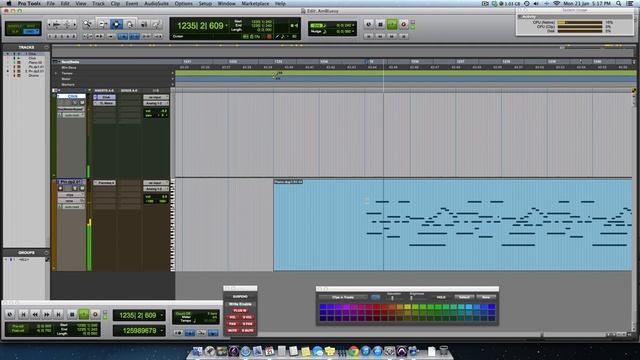Toggle Metronome click in Transport window
Viewport: 640px width, 360px height.
(x=190, y=333)
